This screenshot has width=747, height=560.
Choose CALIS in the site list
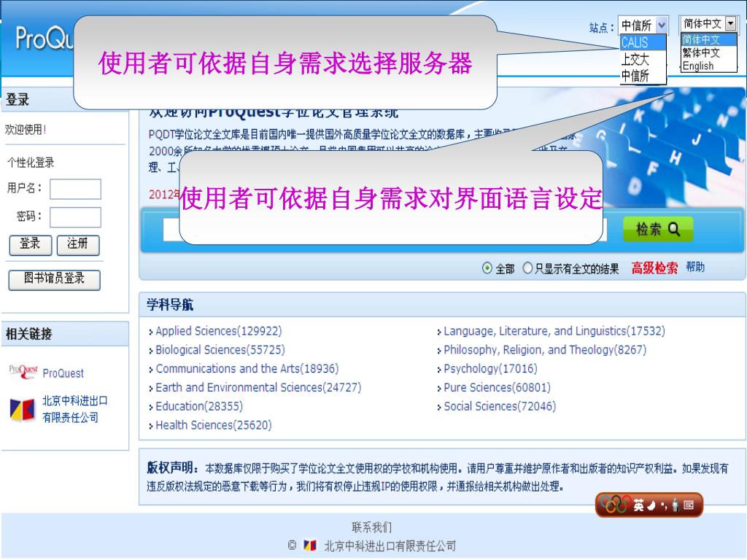(x=643, y=43)
